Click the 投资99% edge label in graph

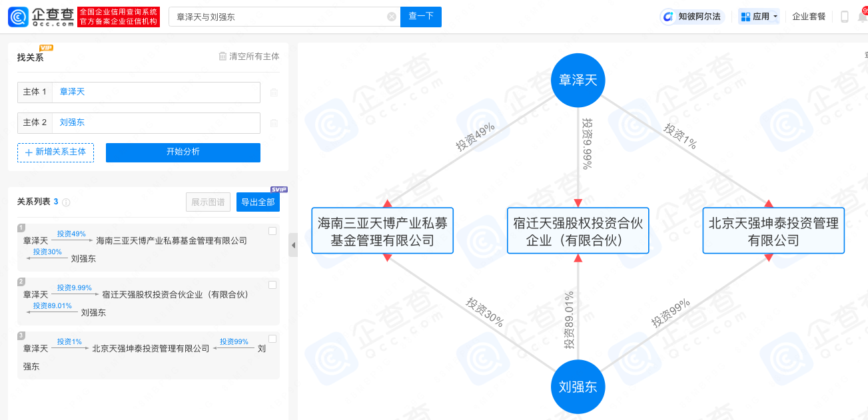pyautogui.click(x=671, y=312)
